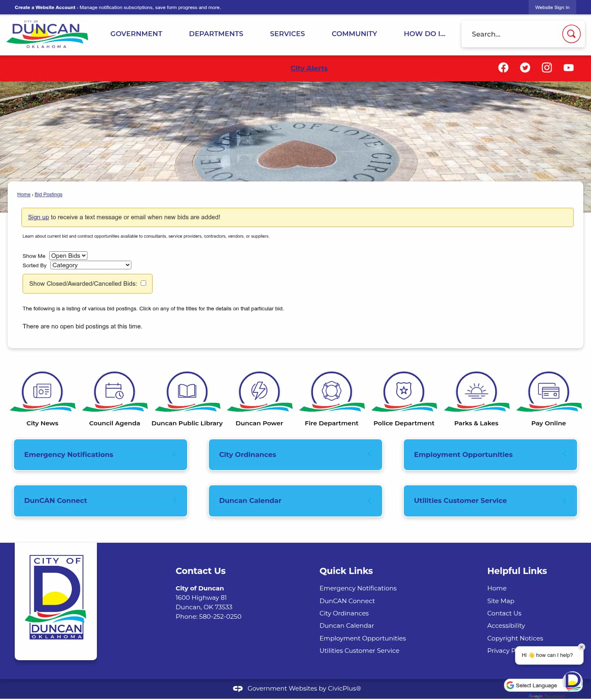The height and width of the screenshot is (700, 591).
Task: Open the Services menu
Action: (287, 34)
